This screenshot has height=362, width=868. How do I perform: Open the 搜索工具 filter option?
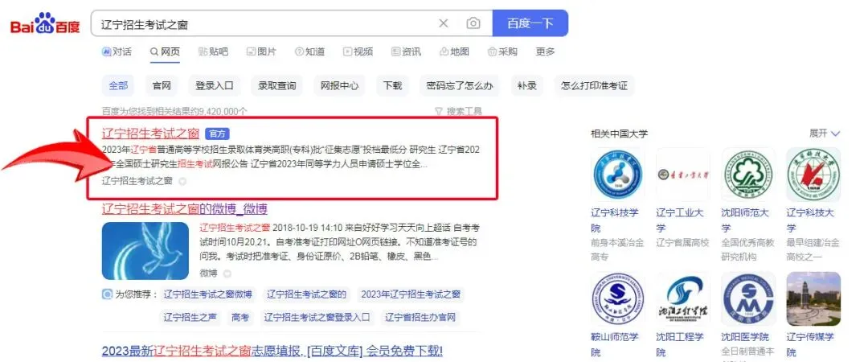tap(459, 112)
